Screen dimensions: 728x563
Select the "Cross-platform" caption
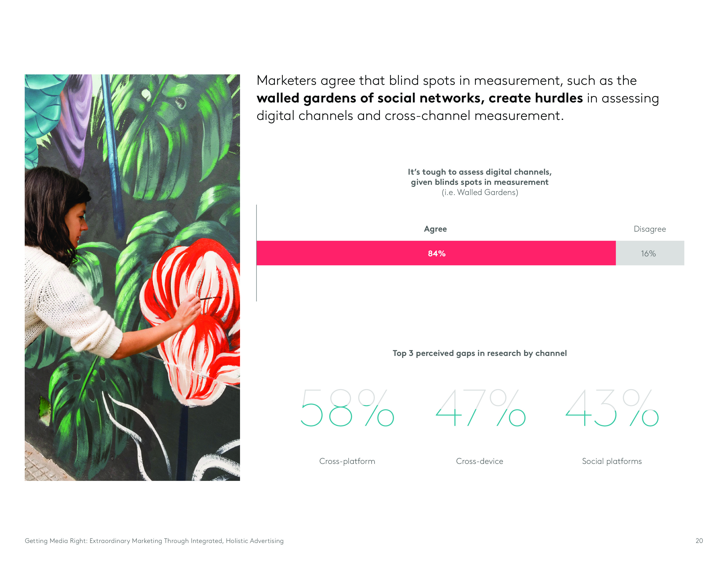[347, 461]
